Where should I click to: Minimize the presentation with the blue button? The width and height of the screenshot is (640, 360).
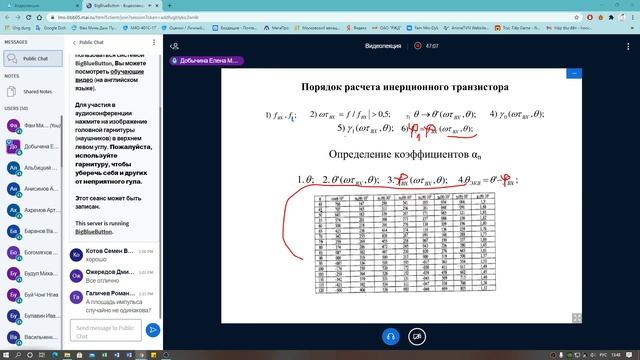[x=574, y=73]
